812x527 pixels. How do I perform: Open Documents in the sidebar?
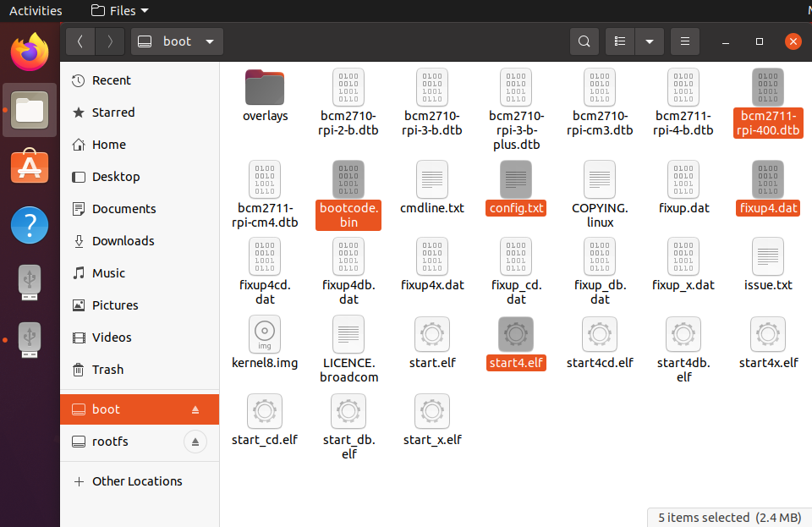(x=140, y=209)
